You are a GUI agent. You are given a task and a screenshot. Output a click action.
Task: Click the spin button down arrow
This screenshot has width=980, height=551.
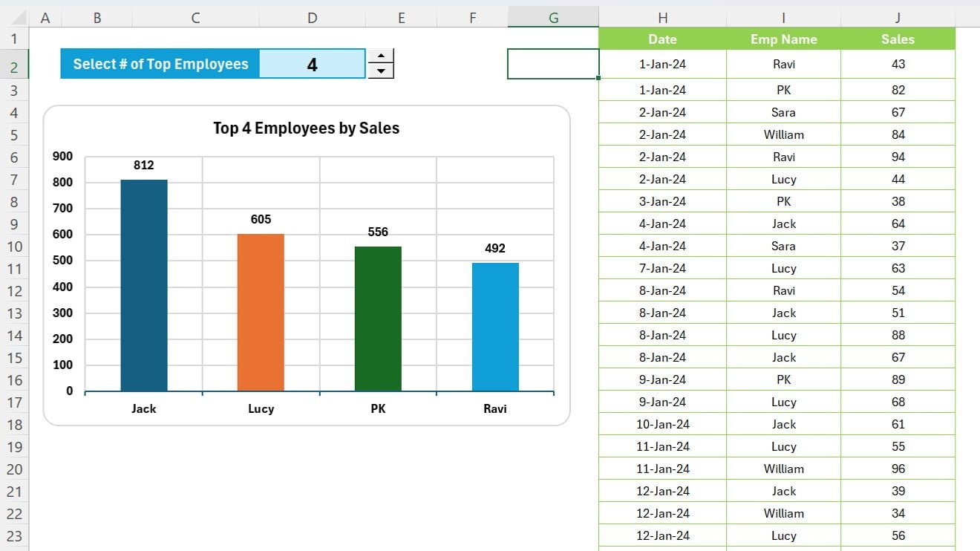pos(381,71)
